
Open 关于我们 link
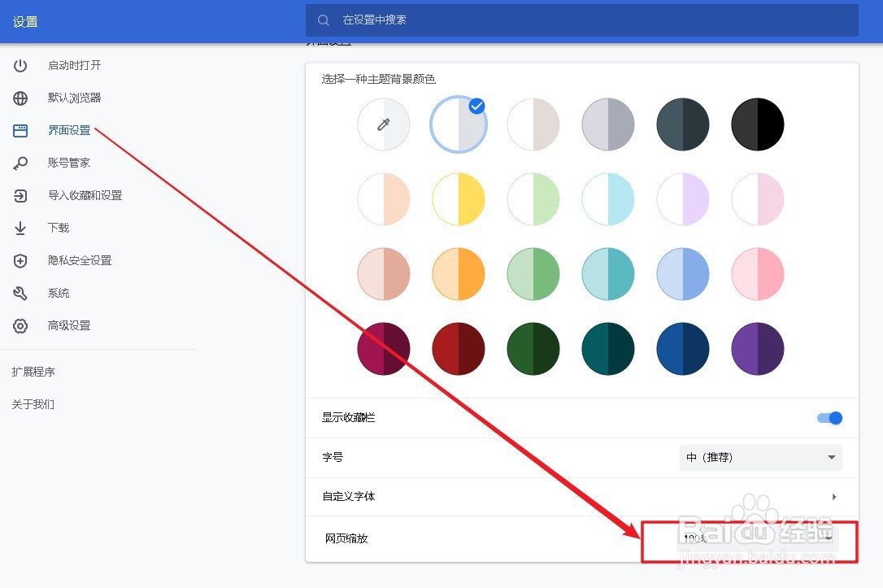point(33,404)
